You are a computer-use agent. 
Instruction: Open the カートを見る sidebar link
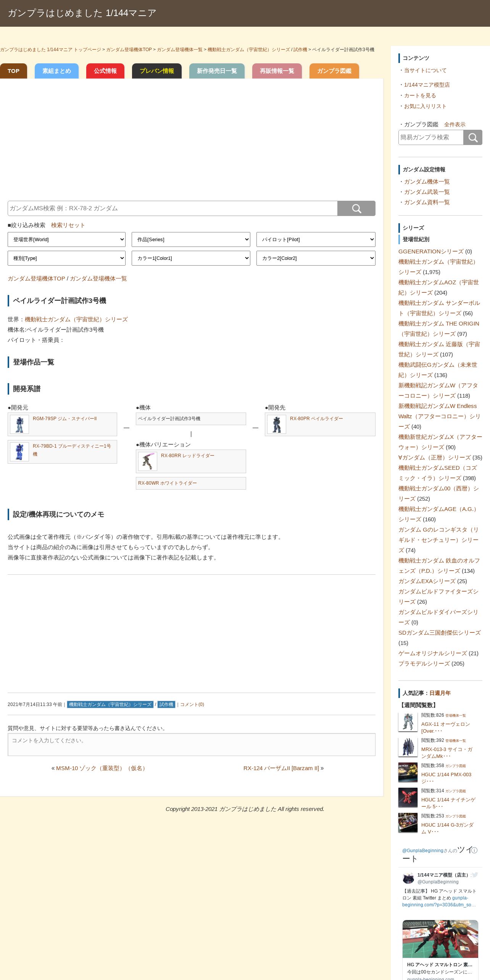click(x=420, y=95)
